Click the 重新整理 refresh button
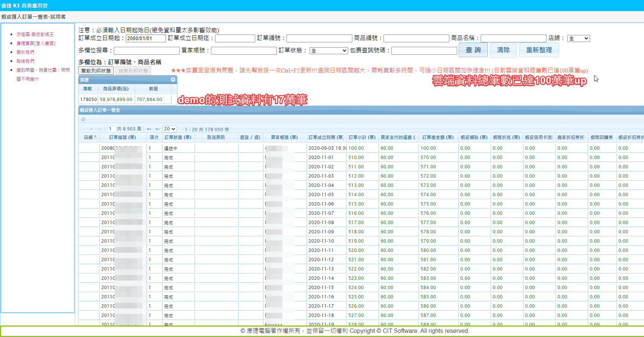Screen dimensions: 644x337 (539, 50)
